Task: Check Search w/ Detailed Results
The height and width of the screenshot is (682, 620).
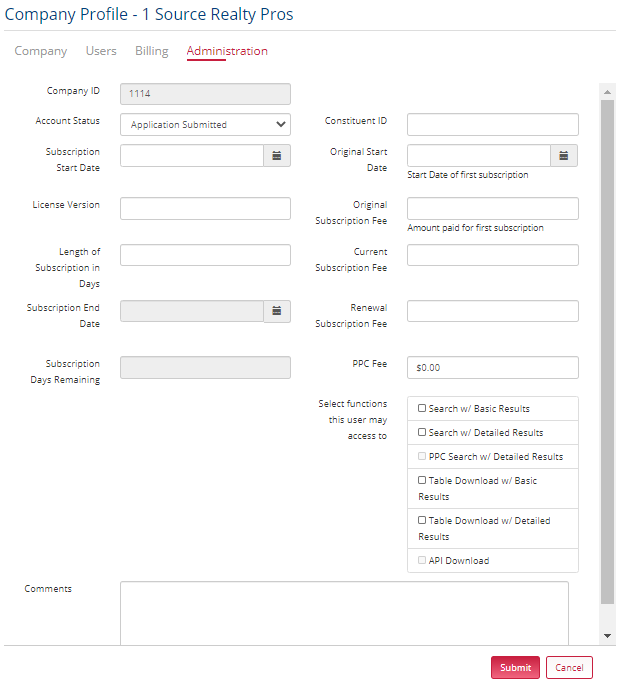Action: pyautogui.click(x=422, y=432)
